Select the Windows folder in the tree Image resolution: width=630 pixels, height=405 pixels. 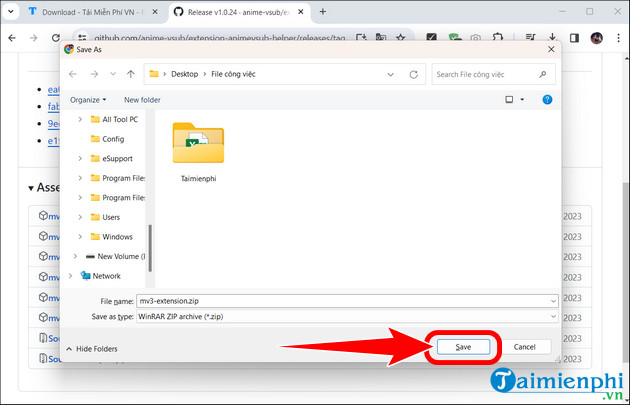tap(117, 237)
